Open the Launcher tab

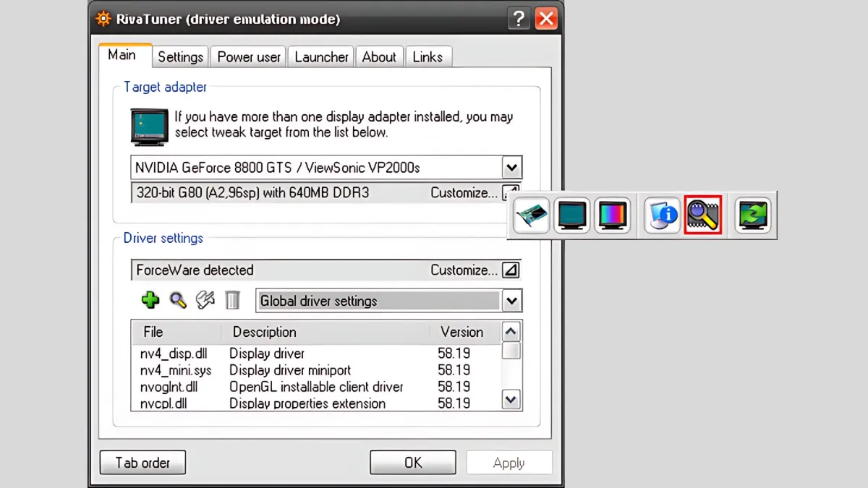coord(320,56)
